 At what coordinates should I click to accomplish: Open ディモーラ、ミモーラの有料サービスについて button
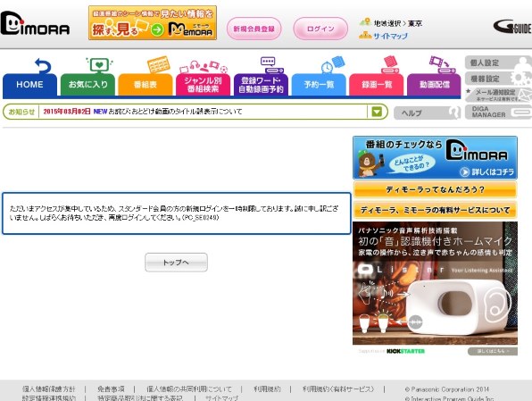(435, 210)
